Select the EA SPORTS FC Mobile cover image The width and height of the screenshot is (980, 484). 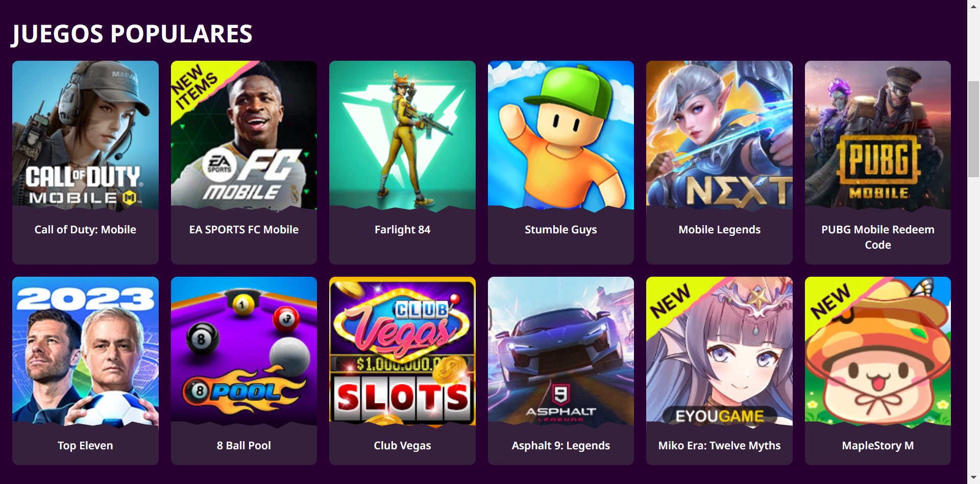(x=244, y=135)
